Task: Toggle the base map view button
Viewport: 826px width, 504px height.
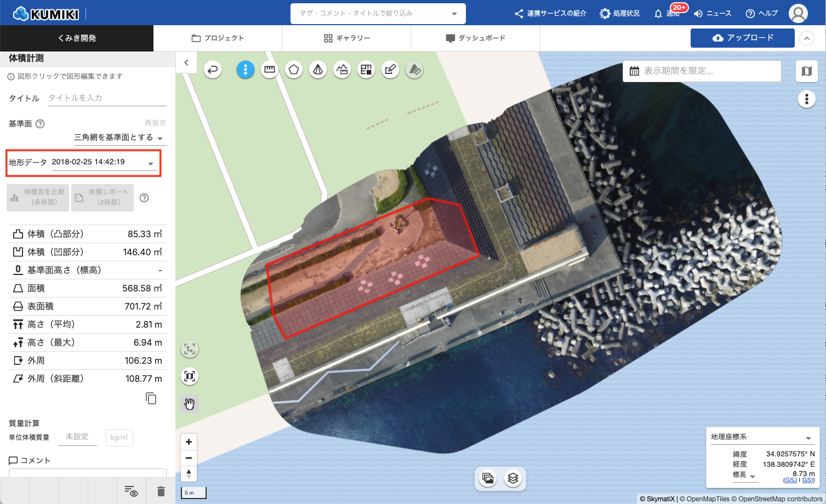Action: [x=806, y=71]
